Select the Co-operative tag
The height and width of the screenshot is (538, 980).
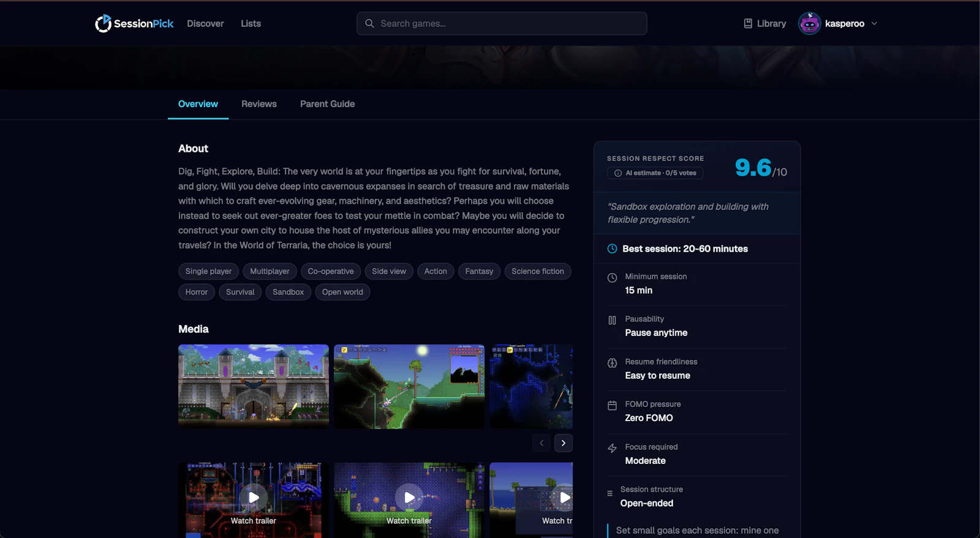tap(331, 271)
